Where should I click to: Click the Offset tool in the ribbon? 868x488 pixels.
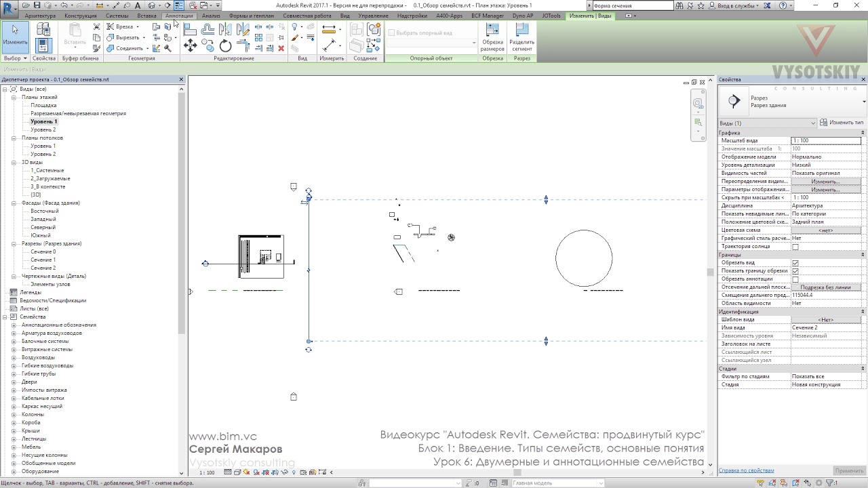coord(208,30)
